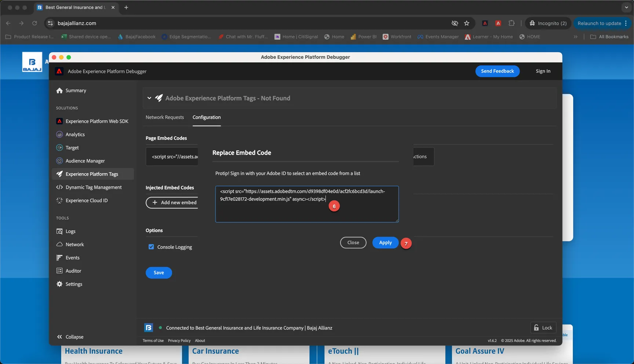Screen dimensions: 634x364
Task: Open the Chrome tab search dropdown
Action: pyautogui.click(x=626, y=7)
